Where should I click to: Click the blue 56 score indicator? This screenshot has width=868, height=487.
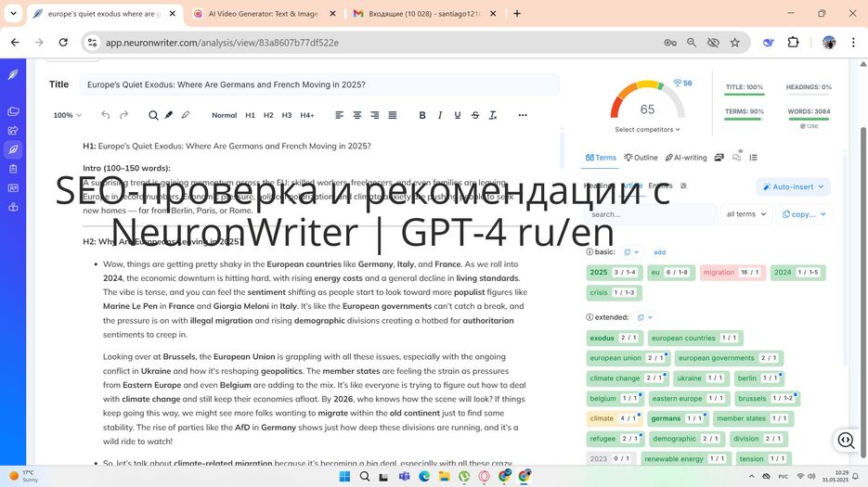click(682, 83)
